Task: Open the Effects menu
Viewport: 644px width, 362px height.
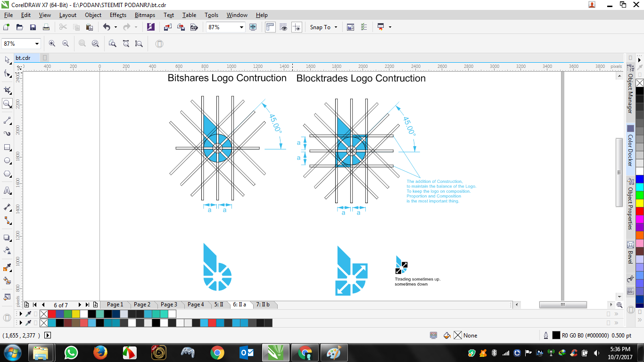Action: [118, 15]
